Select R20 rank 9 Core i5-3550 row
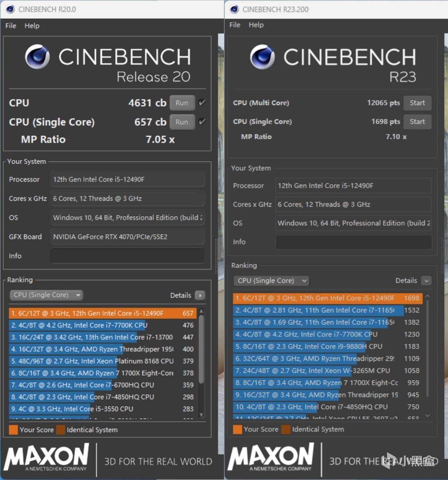Screen dimensions: 448x480 coord(102,409)
